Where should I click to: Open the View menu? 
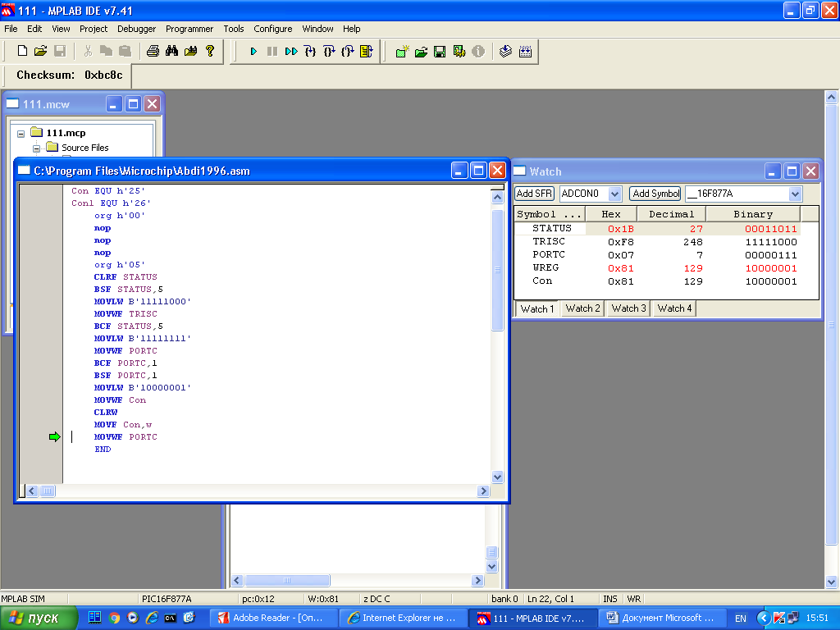(61, 29)
